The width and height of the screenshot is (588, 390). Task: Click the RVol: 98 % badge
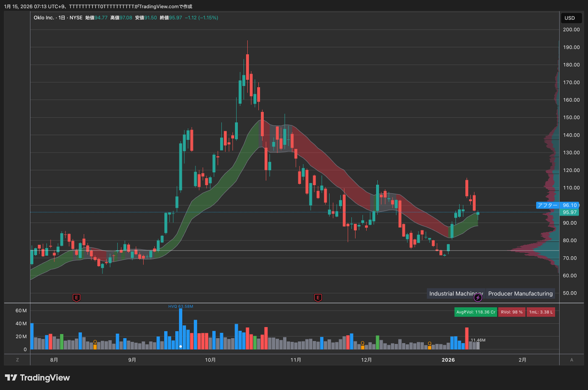511,312
